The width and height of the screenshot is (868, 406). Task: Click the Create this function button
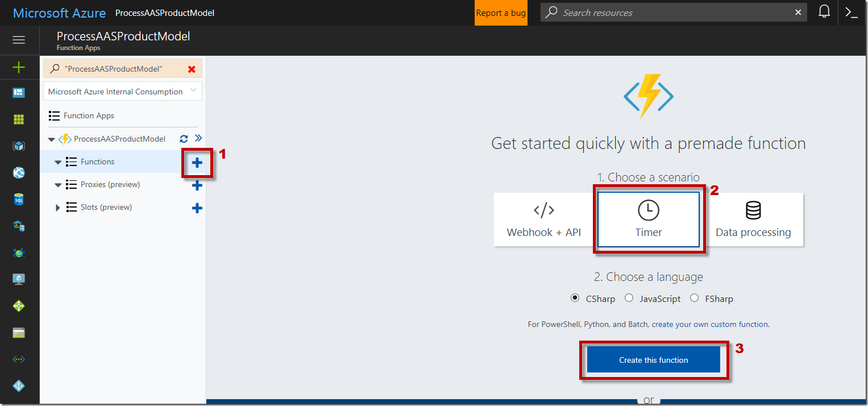654,360
